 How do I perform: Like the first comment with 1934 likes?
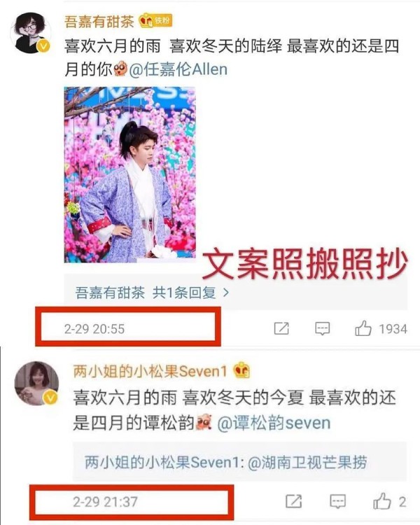click(363, 328)
